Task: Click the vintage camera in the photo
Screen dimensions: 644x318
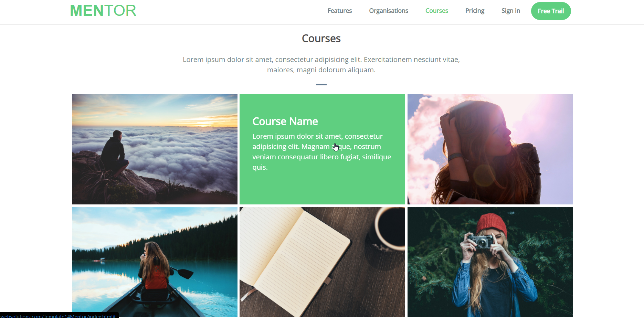Action: click(480, 241)
